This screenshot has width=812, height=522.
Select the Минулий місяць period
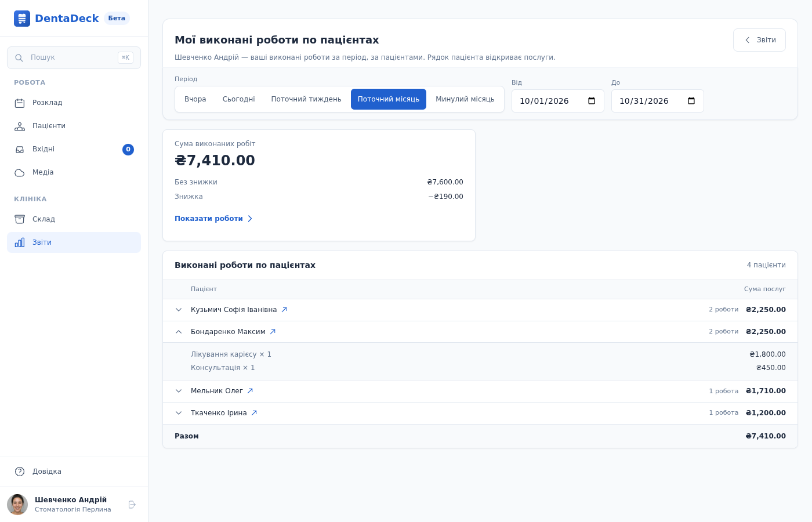[x=465, y=99]
